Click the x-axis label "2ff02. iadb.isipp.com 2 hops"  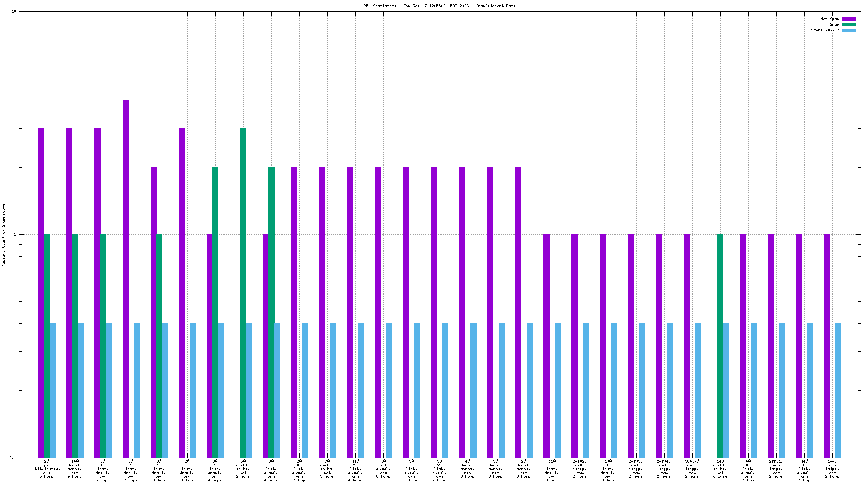coord(580,469)
